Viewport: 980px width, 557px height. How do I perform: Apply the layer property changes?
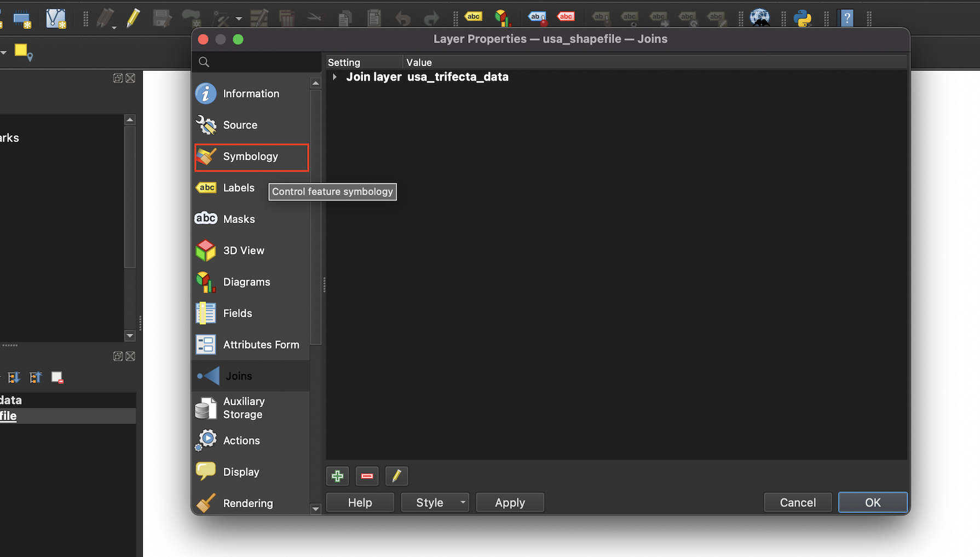(510, 502)
